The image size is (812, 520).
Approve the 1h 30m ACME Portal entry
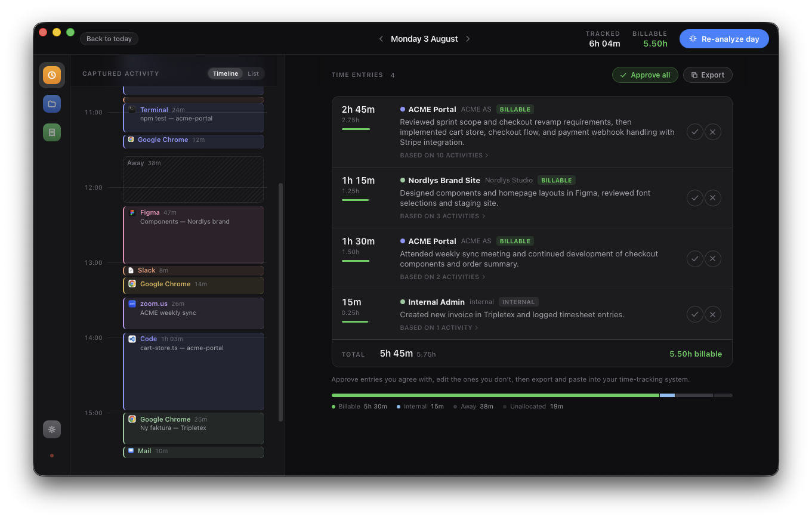point(694,259)
